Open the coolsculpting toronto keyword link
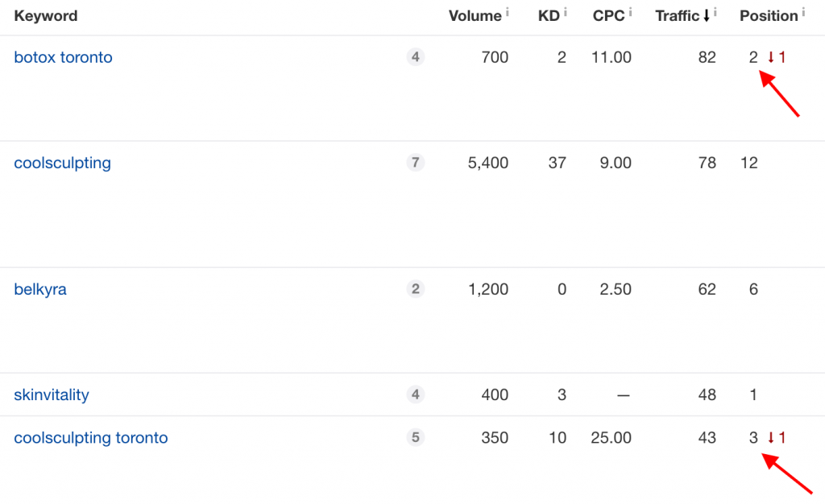The image size is (825, 504). [x=91, y=438]
